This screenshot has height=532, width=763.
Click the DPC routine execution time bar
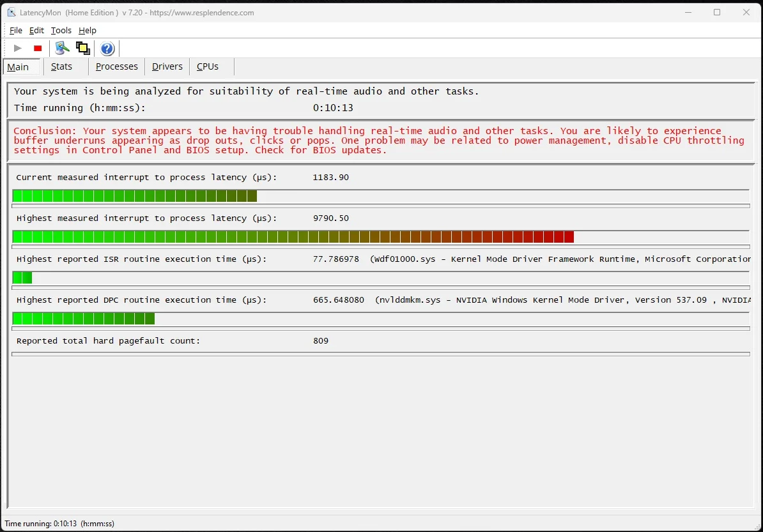point(380,319)
